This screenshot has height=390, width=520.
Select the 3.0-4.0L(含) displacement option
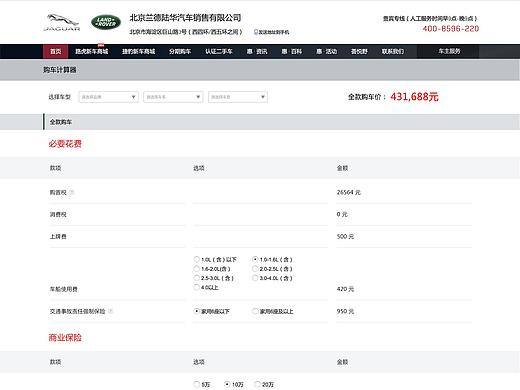pyautogui.click(x=255, y=278)
